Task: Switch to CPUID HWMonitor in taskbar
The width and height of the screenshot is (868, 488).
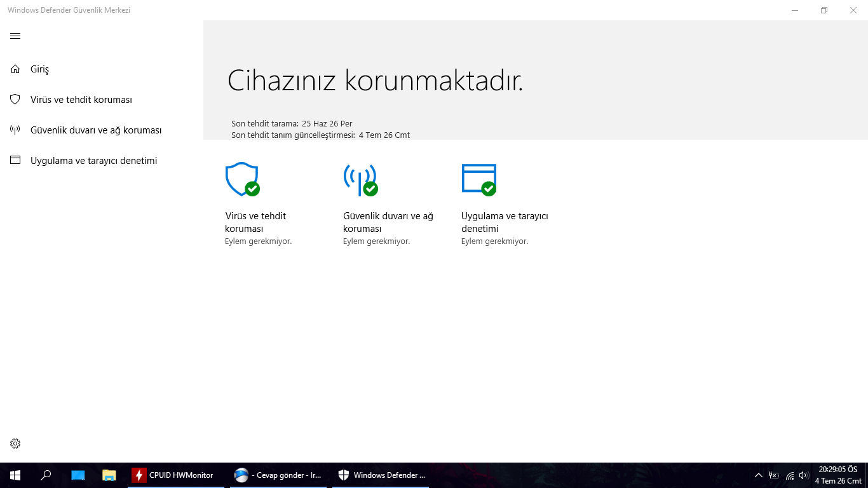Action: click(176, 475)
